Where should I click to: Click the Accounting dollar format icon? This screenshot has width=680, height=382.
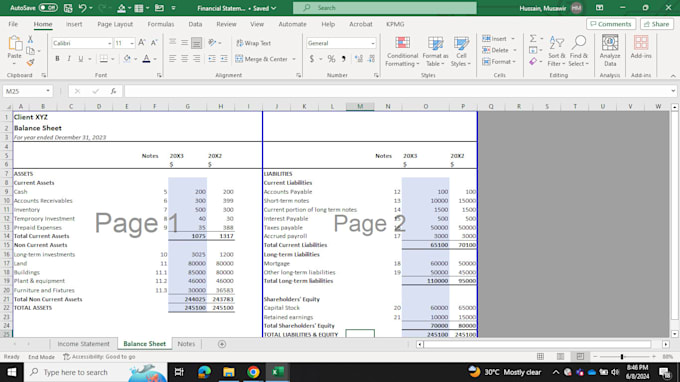coord(311,59)
